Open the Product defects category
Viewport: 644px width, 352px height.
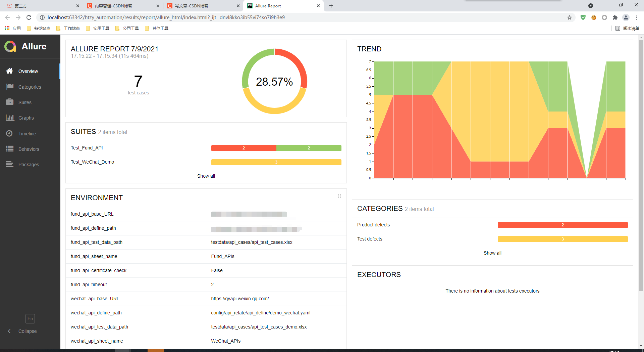pyautogui.click(x=492, y=225)
